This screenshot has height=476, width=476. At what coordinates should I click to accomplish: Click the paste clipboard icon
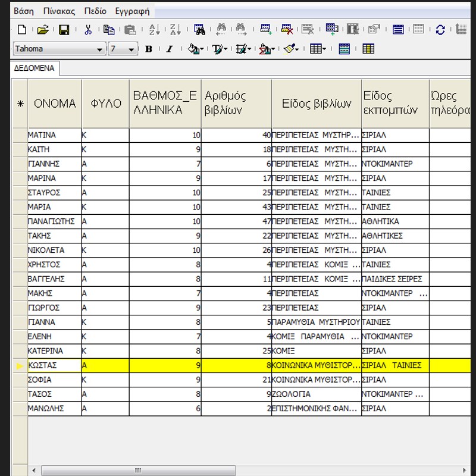pyautogui.click(x=130, y=30)
